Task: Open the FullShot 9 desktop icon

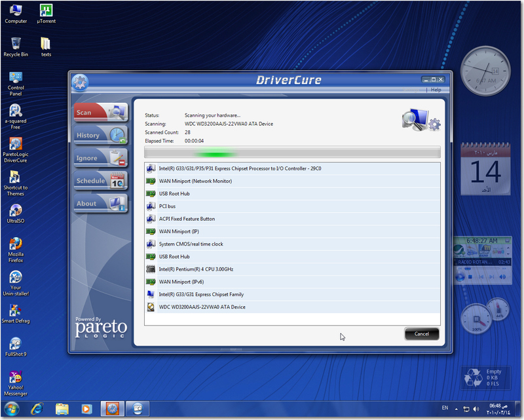Action: click(x=16, y=347)
